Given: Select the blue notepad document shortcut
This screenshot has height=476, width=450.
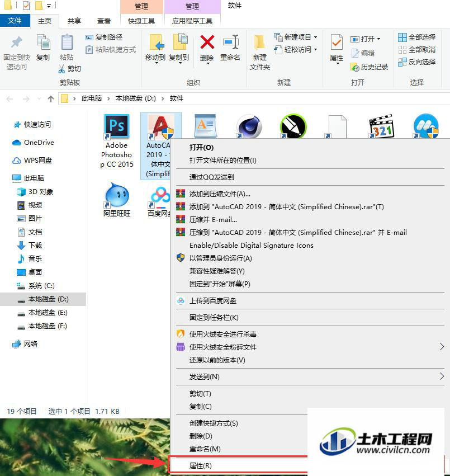Looking at the screenshot, I should click(205, 126).
